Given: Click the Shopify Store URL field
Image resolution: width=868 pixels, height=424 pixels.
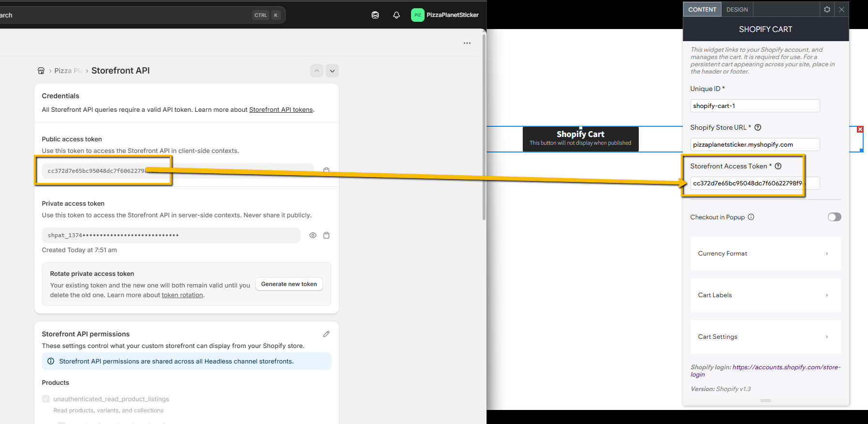Looking at the screenshot, I should tap(755, 144).
